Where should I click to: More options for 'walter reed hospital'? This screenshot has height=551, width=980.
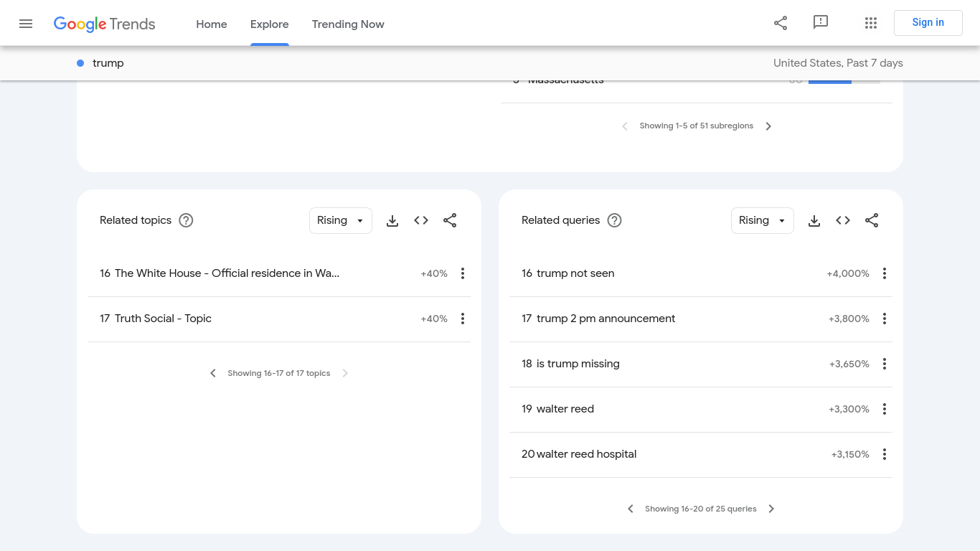point(885,454)
